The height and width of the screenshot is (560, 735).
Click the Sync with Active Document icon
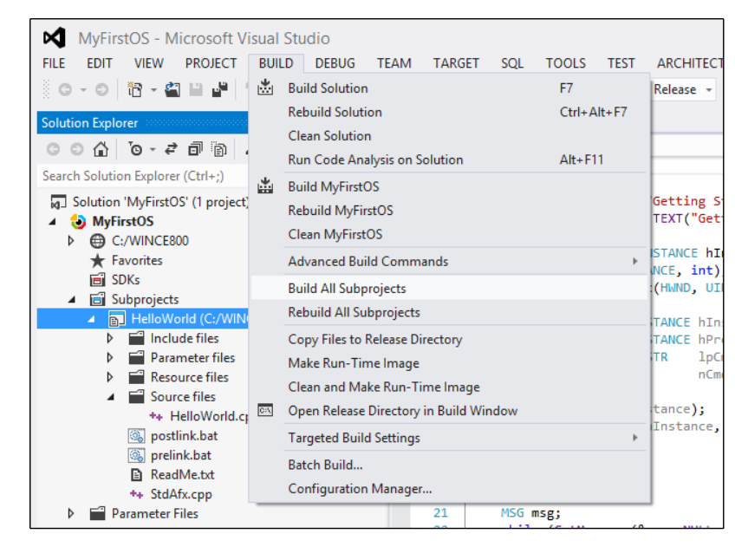(x=171, y=149)
